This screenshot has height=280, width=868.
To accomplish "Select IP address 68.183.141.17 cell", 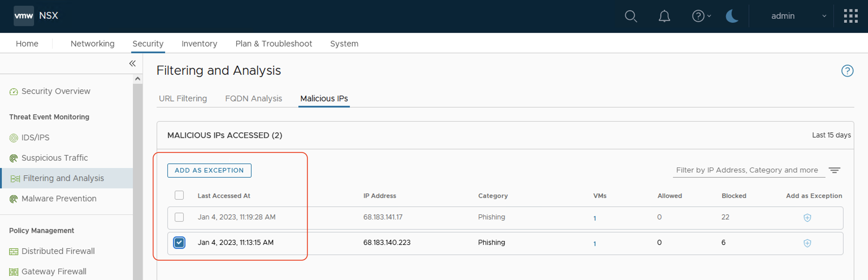I will 383,217.
